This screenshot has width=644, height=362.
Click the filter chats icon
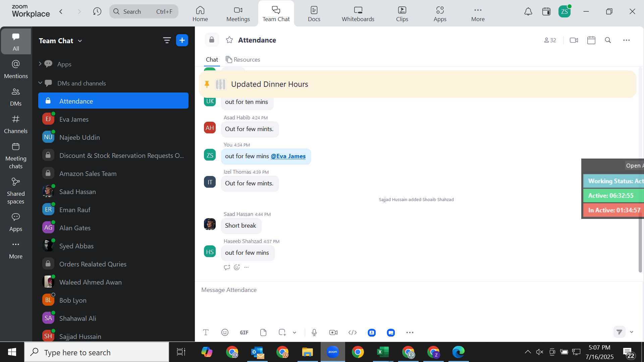point(167,41)
